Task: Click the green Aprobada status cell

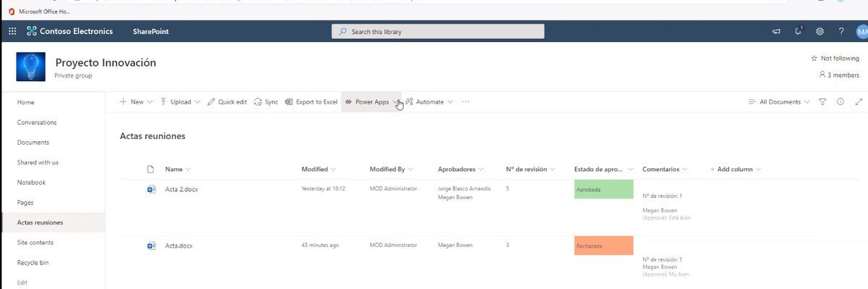Action: [x=603, y=189]
